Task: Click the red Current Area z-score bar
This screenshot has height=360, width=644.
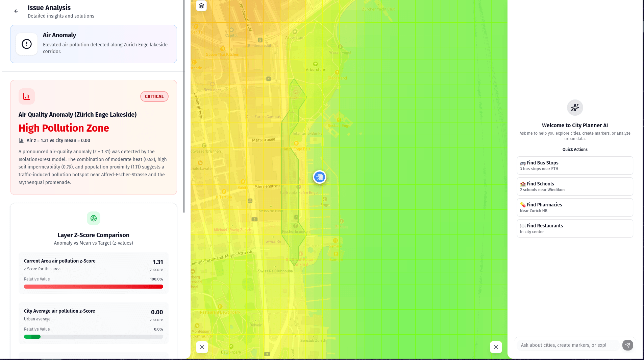Action: tap(94, 287)
